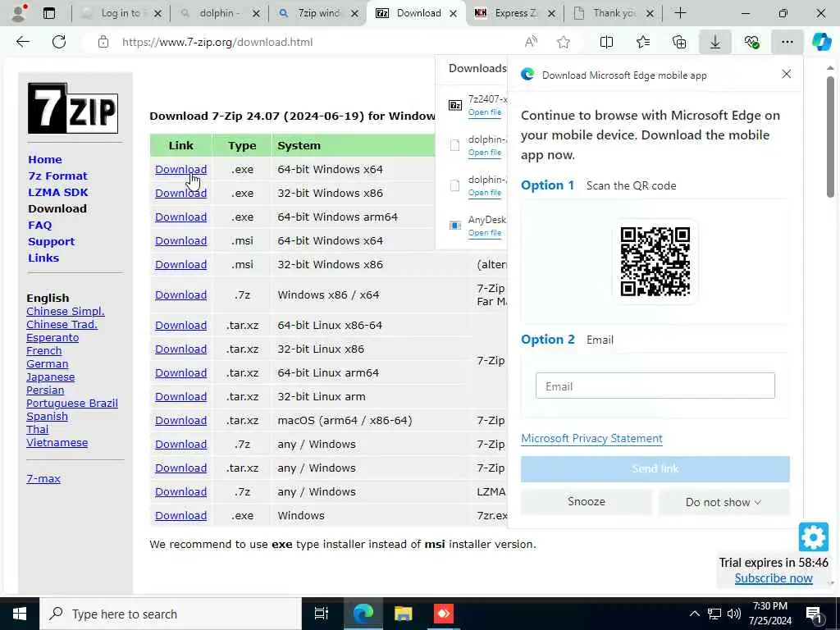This screenshot has height=630, width=840.
Task: Click the blue gear settings icon
Action: tap(813, 536)
